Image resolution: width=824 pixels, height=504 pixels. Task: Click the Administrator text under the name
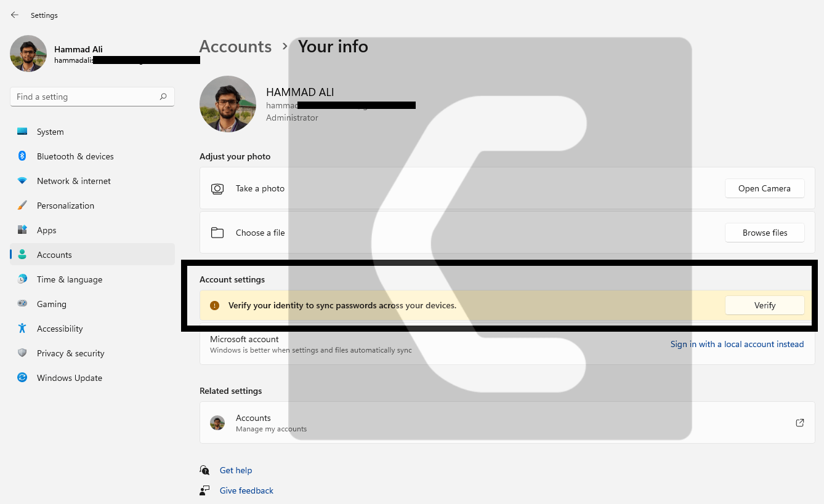pos(292,118)
